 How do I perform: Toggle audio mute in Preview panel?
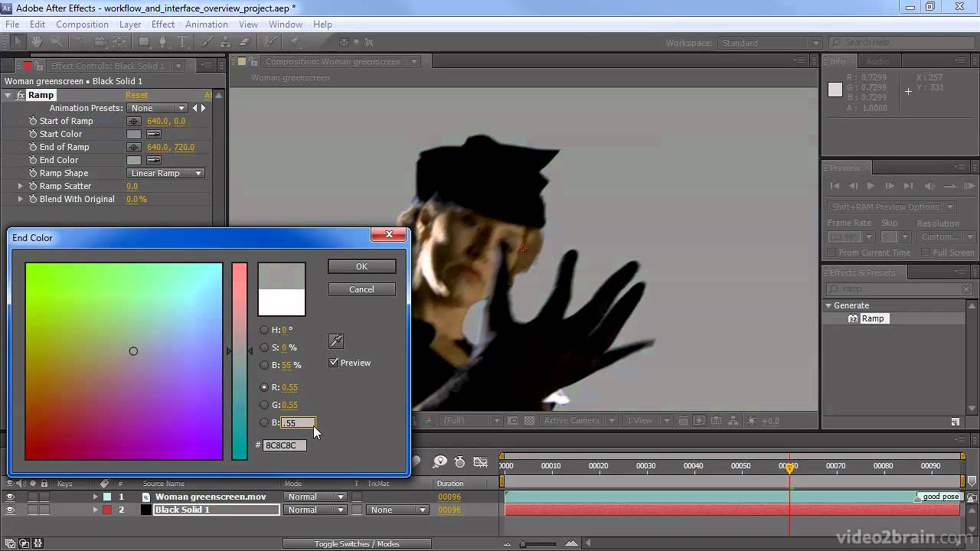click(x=929, y=186)
